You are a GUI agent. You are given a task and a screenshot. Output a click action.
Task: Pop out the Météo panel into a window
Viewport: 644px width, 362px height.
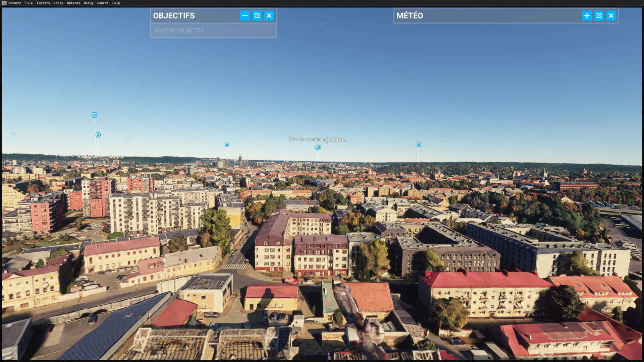(x=599, y=16)
